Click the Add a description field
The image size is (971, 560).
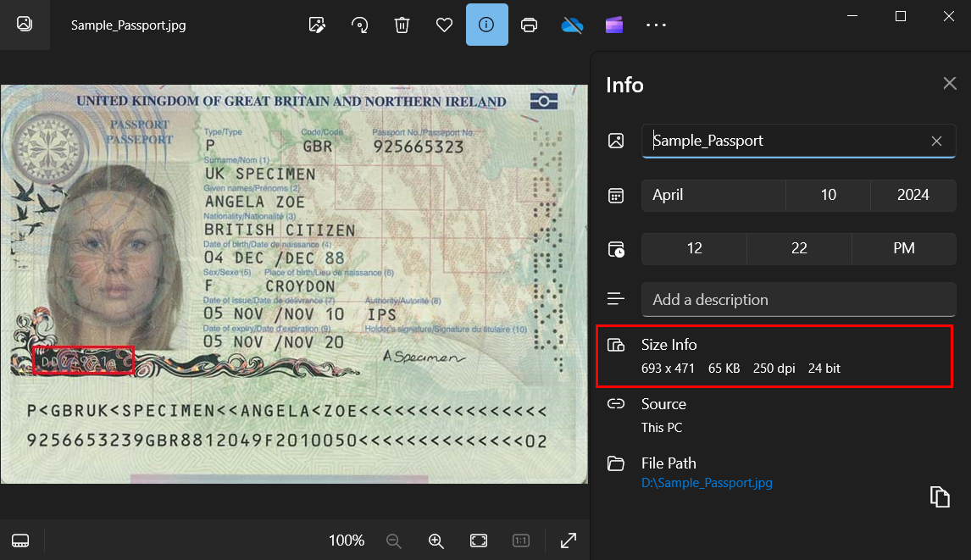[x=798, y=300]
